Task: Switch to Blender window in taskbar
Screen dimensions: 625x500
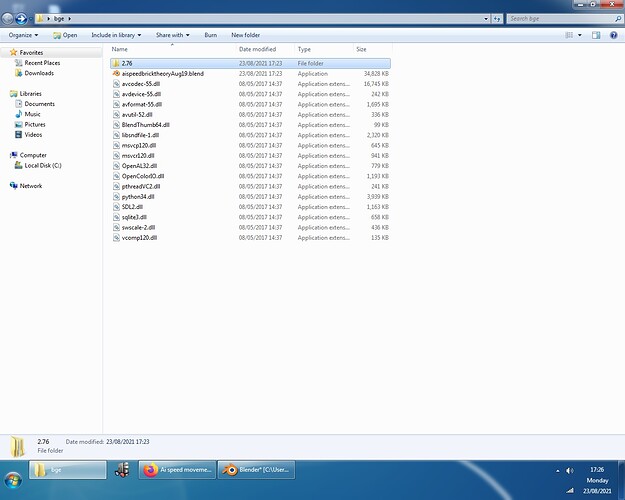Action: (256, 470)
